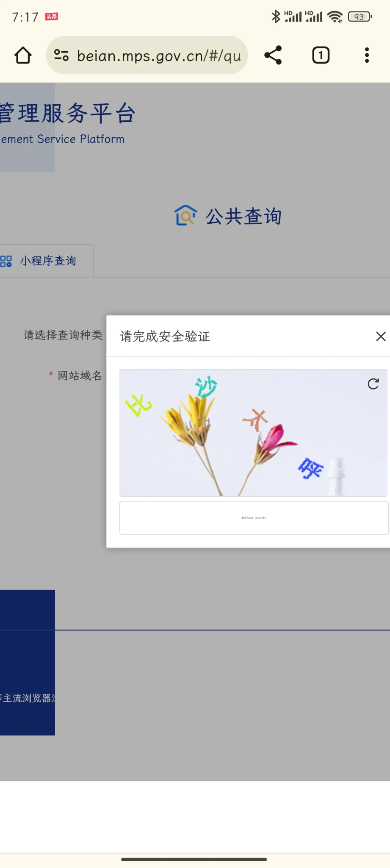Image resolution: width=390 pixels, height=868 pixels.
Task: Tap the browser home icon
Action: coord(23,56)
